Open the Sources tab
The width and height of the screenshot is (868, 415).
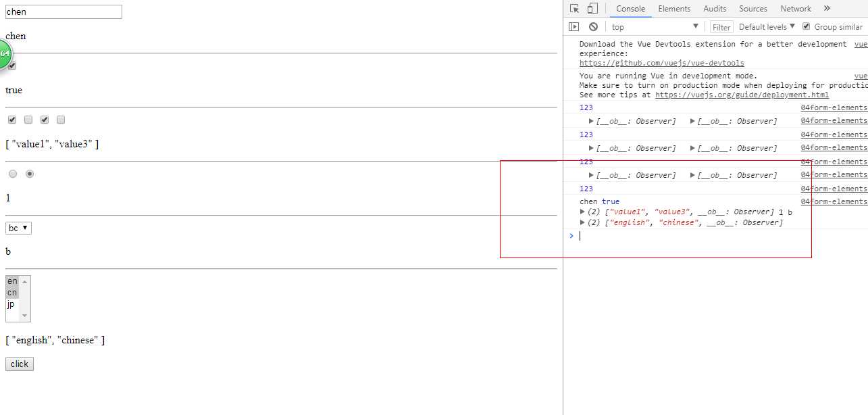753,9
